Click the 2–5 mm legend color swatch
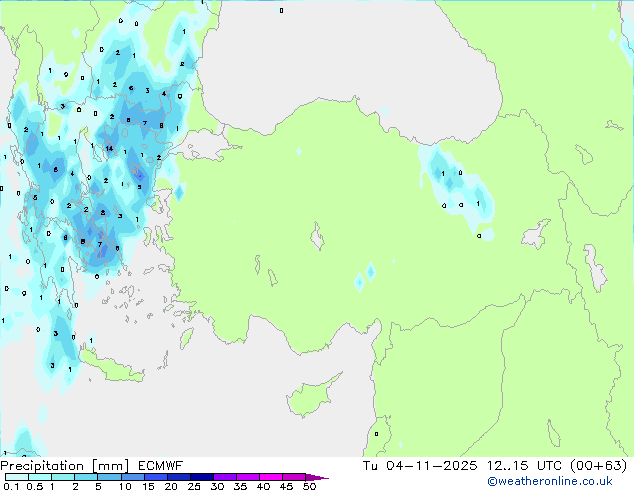Viewport: 634px width, 490px height. point(86,477)
